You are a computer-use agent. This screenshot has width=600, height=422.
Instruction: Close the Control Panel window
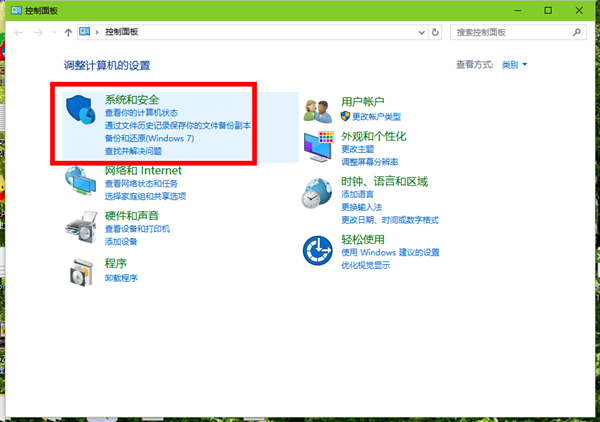pos(579,10)
